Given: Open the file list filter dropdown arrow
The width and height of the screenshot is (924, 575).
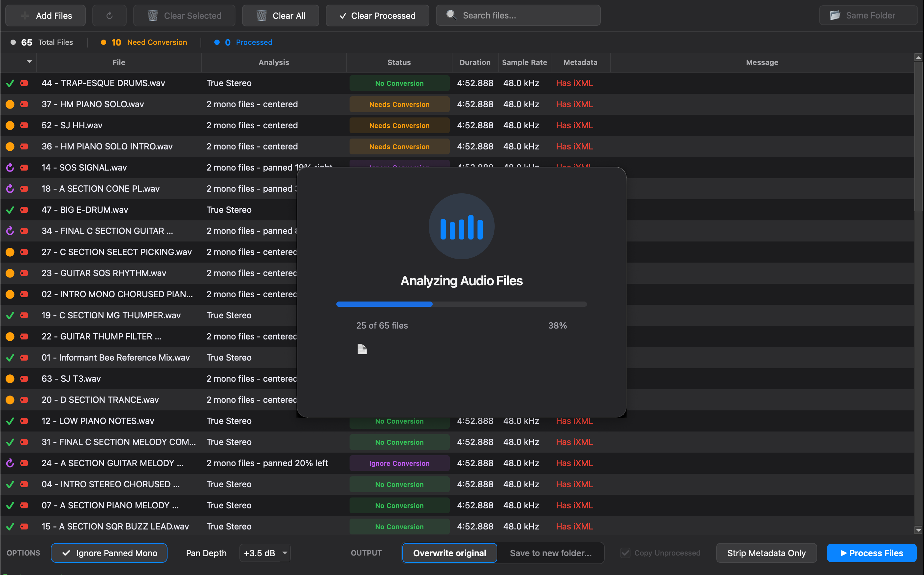Looking at the screenshot, I should click(x=29, y=62).
